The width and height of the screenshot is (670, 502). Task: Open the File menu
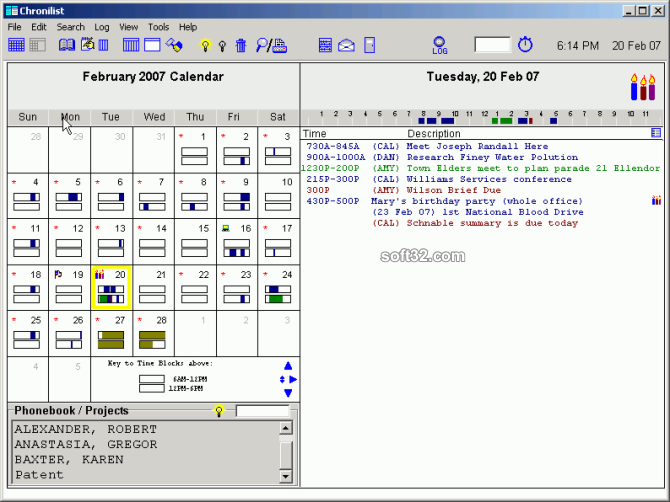[15, 27]
